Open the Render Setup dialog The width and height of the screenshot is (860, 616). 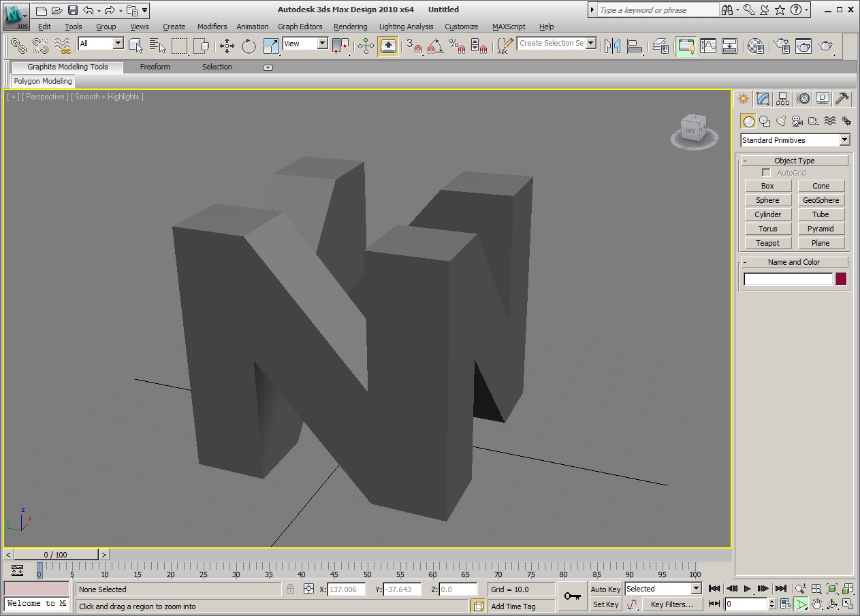coord(782,46)
